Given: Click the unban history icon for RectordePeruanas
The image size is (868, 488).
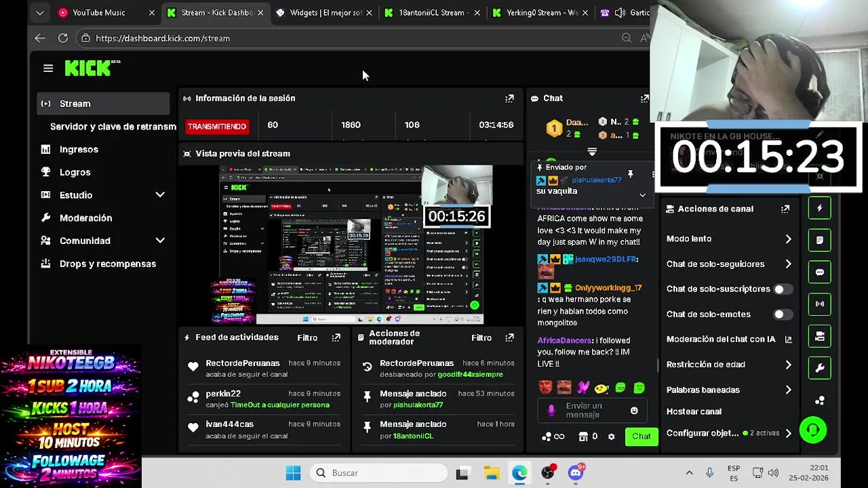Looking at the screenshot, I should [x=367, y=367].
